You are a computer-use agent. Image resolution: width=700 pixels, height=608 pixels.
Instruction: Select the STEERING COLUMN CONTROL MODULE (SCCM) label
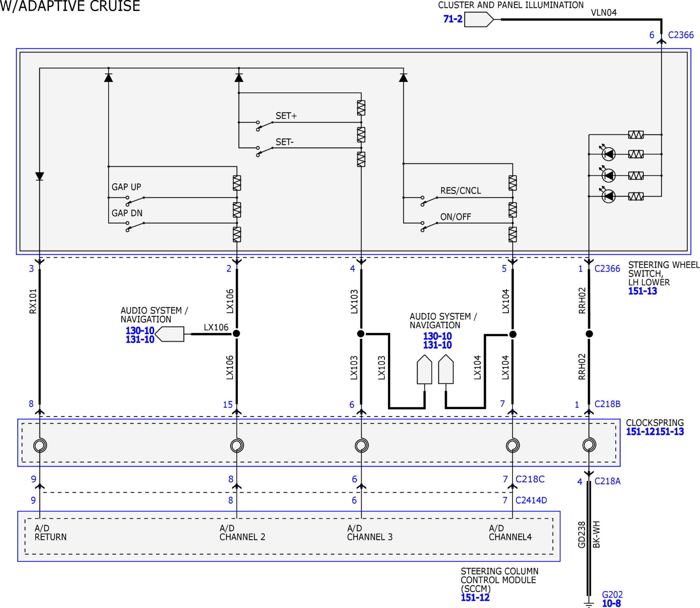click(500, 580)
